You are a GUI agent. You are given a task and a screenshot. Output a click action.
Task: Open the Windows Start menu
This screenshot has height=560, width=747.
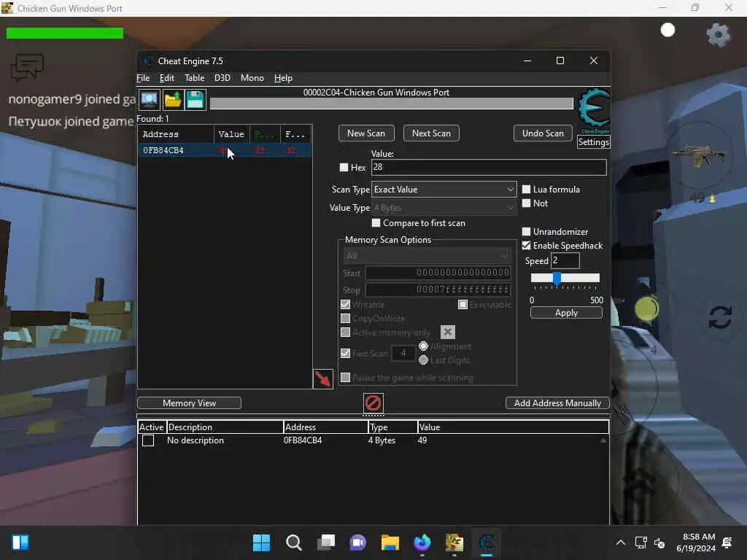261,542
